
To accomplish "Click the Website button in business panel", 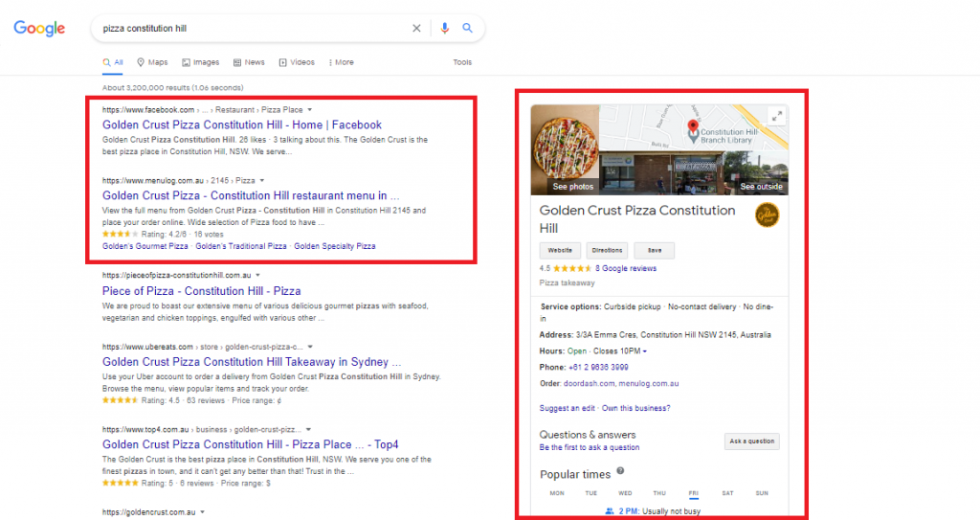I will [x=559, y=251].
